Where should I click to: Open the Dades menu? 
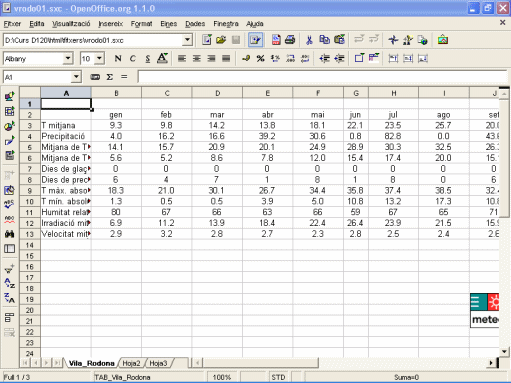click(195, 24)
